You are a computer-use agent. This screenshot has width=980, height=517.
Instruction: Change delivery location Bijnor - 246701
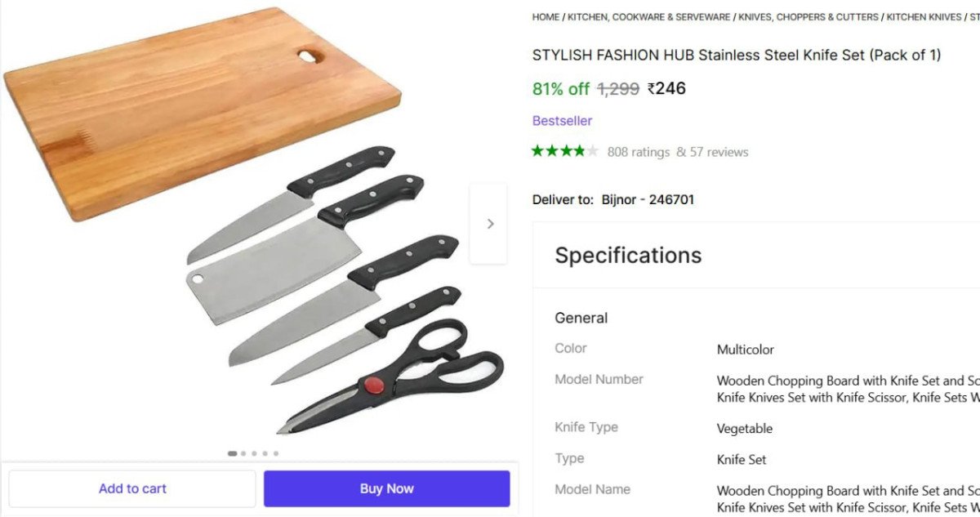(x=648, y=199)
